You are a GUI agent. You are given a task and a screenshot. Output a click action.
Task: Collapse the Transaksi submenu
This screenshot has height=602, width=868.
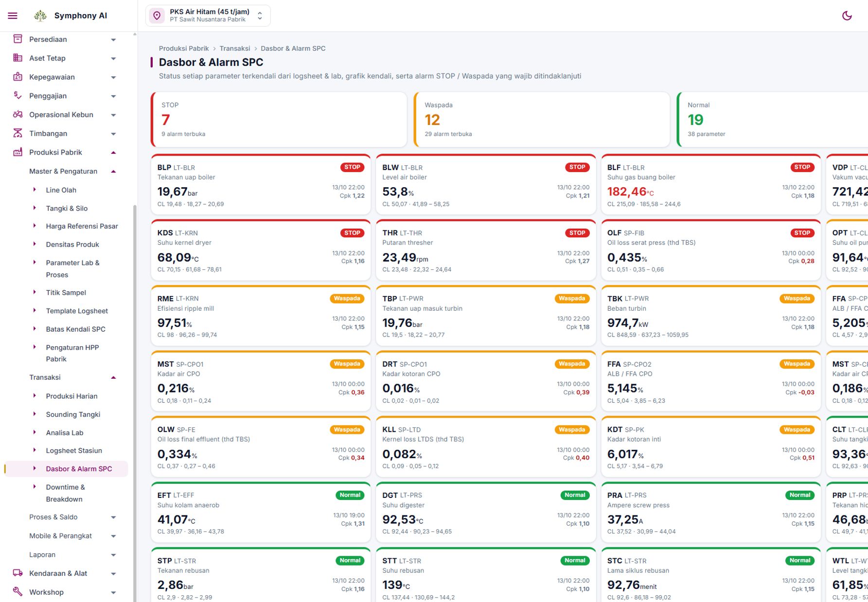(x=113, y=377)
